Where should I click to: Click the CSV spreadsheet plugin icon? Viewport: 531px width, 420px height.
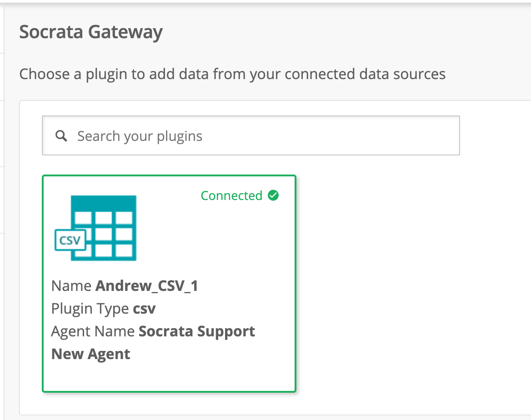click(x=95, y=228)
